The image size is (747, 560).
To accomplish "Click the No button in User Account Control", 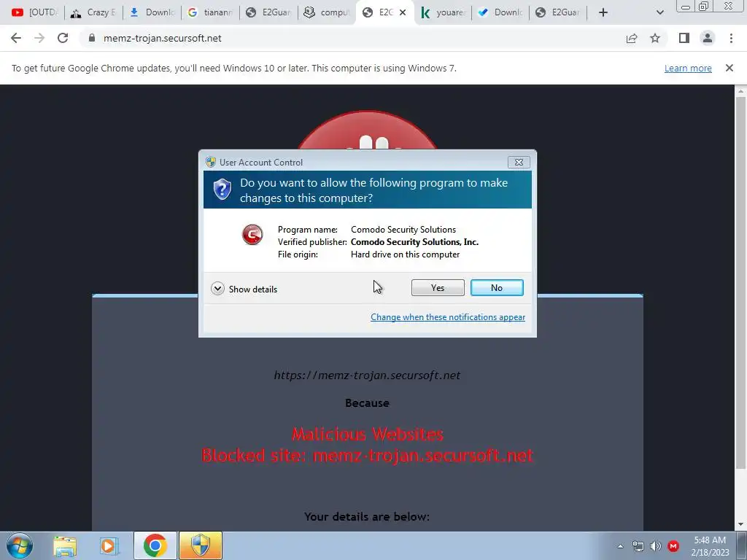I will [496, 287].
